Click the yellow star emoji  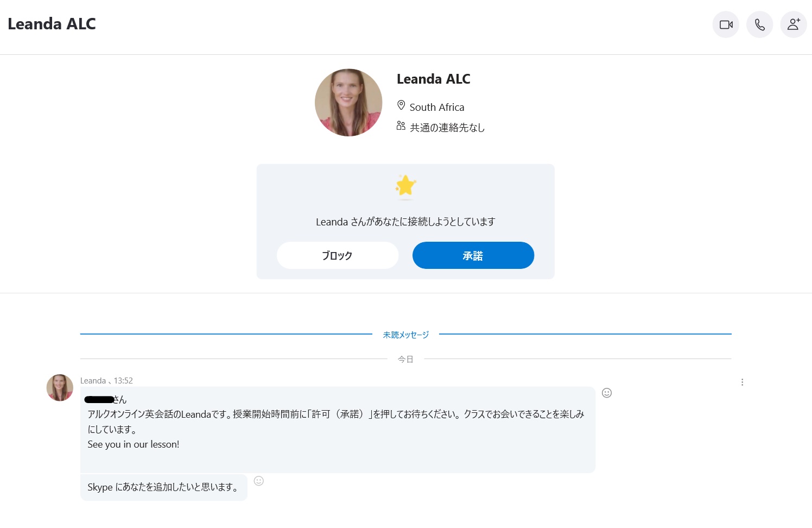405,186
